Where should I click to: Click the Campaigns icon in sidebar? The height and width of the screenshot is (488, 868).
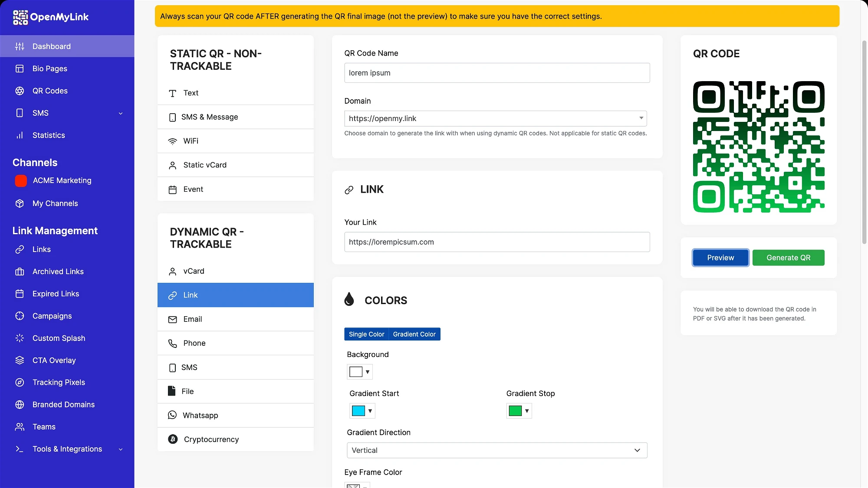20,316
